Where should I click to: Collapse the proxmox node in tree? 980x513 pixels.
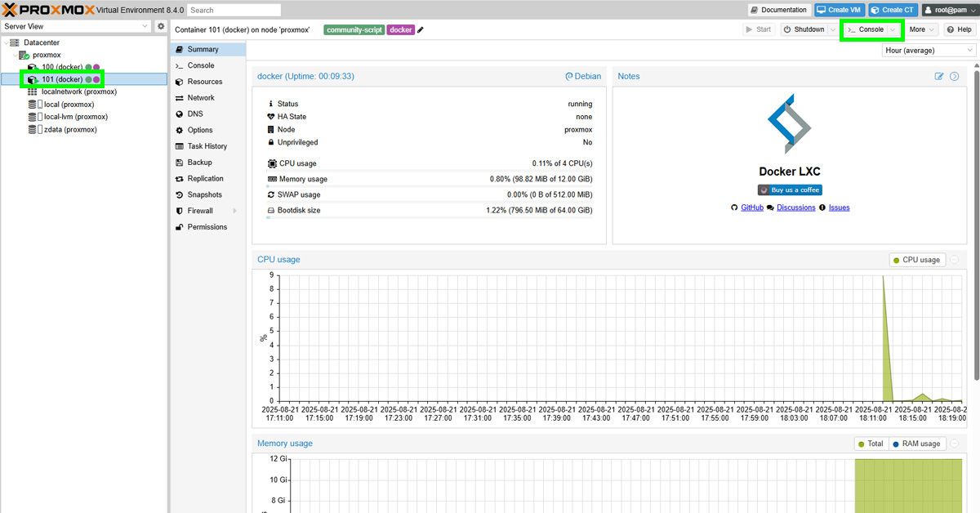coord(14,55)
